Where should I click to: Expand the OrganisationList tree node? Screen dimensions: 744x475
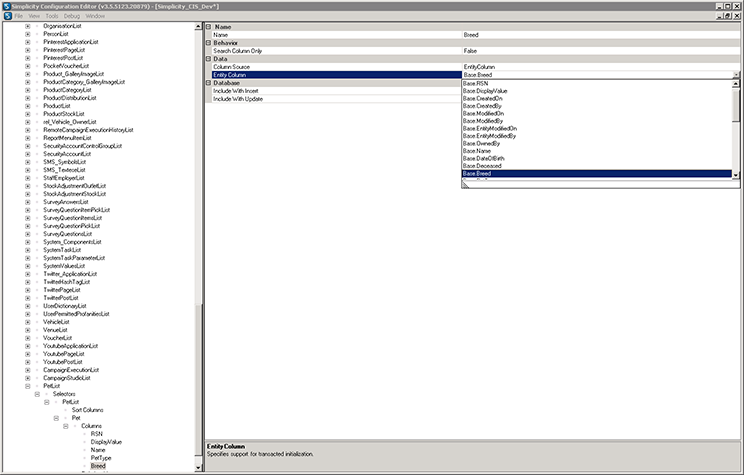[x=28, y=26]
